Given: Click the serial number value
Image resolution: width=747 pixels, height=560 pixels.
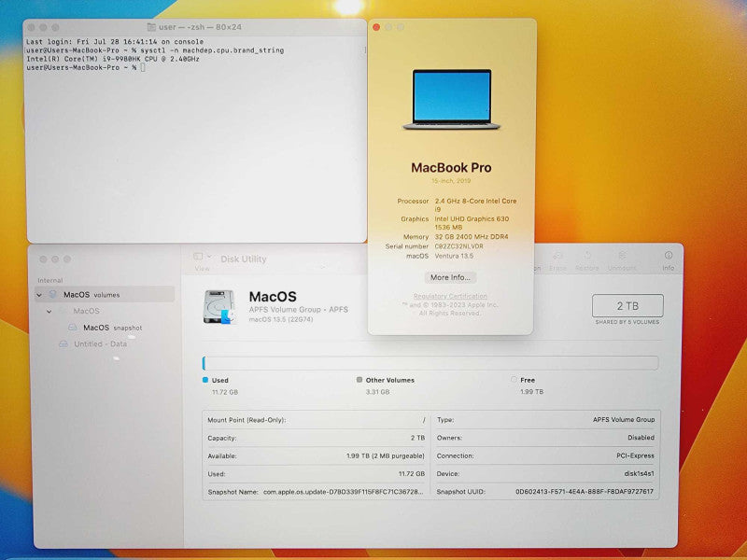Looking at the screenshot, I should pos(458,246).
